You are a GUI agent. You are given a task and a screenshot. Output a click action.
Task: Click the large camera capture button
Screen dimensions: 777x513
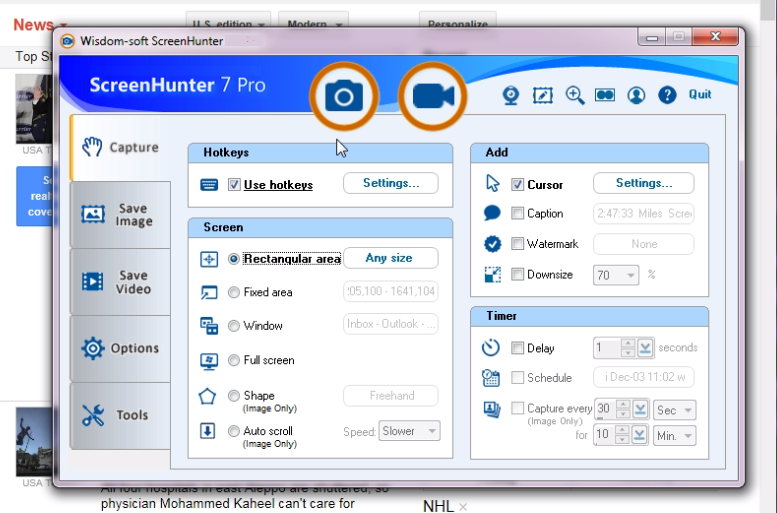pyautogui.click(x=344, y=96)
